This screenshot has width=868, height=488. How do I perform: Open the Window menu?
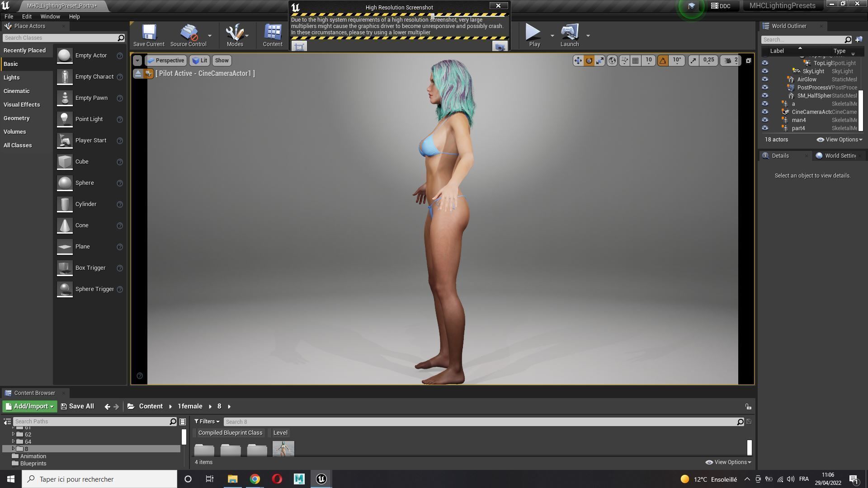click(x=50, y=17)
